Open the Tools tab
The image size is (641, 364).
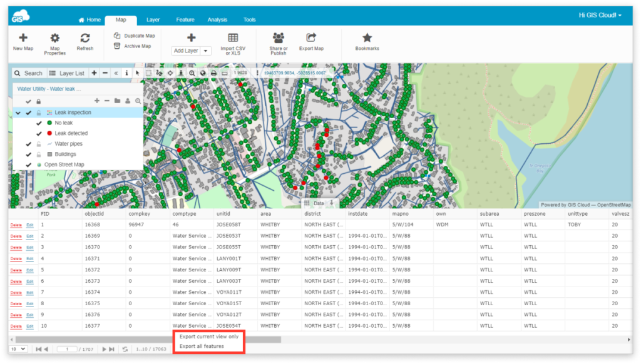click(x=249, y=19)
